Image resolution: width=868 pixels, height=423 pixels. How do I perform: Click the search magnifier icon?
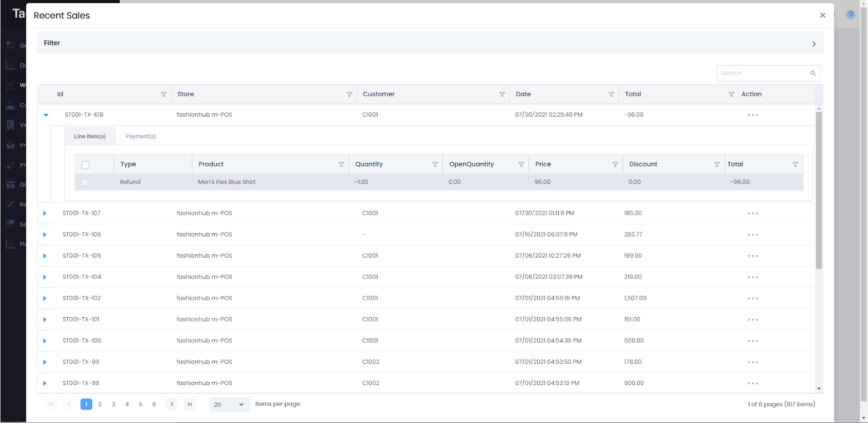point(813,73)
